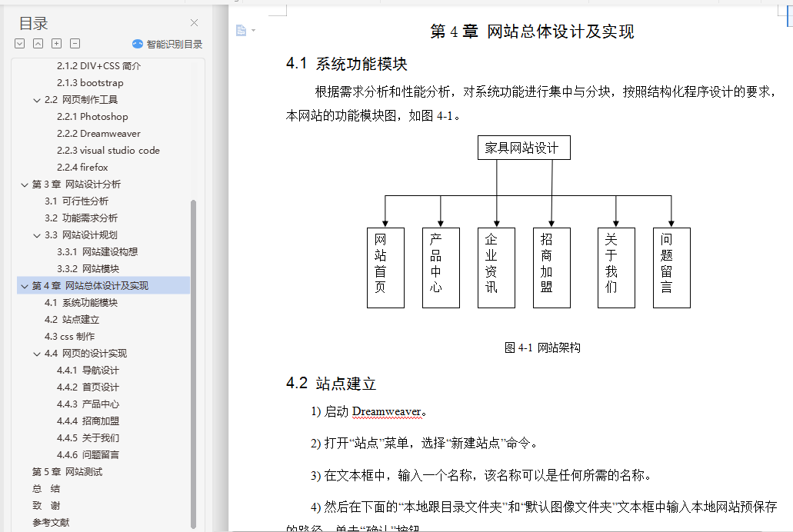This screenshot has width=793, height=532.
Task: Click the underlined word Dreamweaver in step 1
Action: 387,411
